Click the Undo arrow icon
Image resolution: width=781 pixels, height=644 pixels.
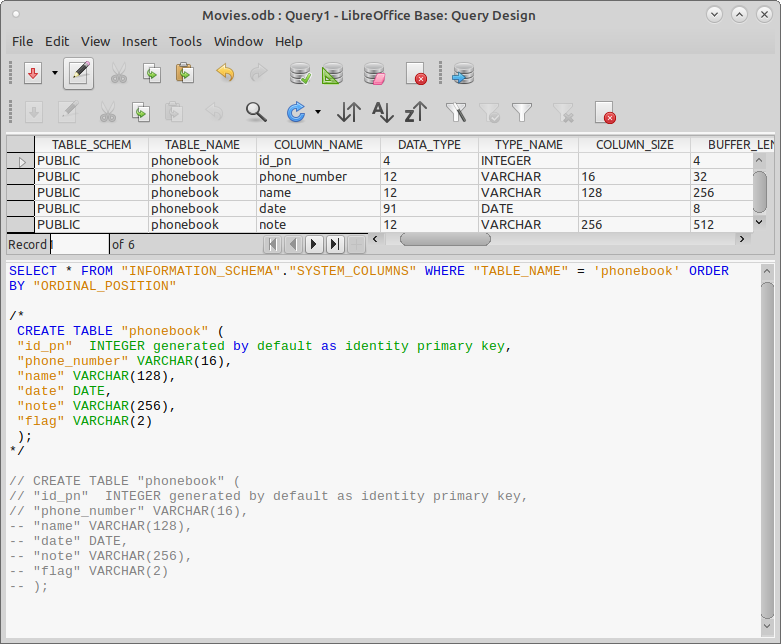[225, 73]
